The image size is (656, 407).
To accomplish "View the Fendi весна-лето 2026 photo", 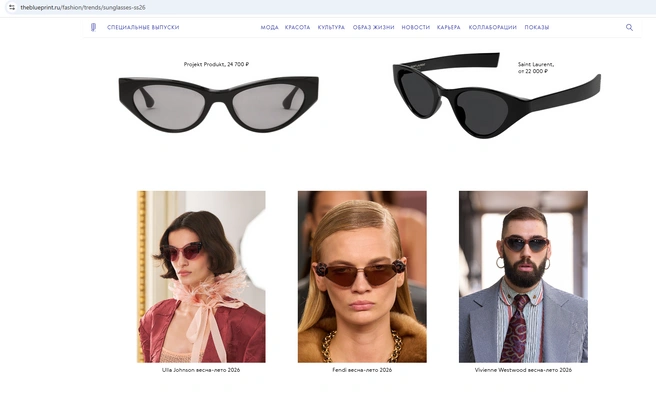I will tap(362, 276).
